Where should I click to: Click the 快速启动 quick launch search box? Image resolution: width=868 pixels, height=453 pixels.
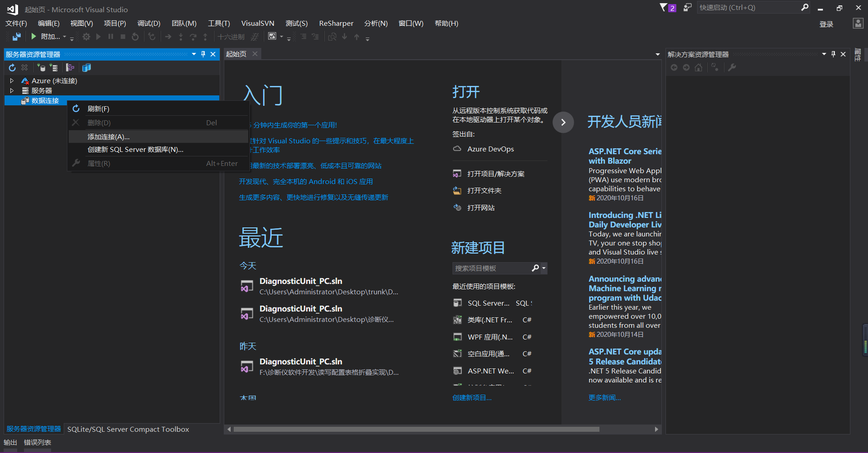click(x=753, y=8)
